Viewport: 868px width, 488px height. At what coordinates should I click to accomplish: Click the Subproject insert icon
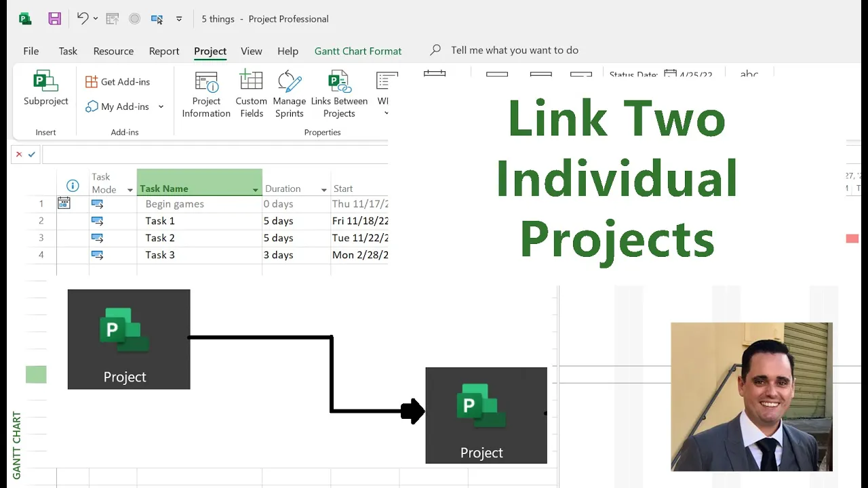click(x=46, y=89)
